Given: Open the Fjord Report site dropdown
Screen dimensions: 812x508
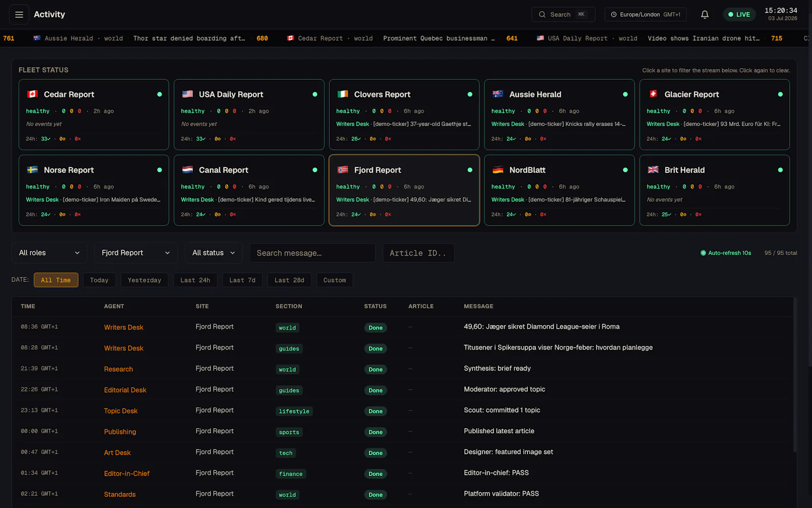Looking at the screenshot, I should tap(136, 253).
